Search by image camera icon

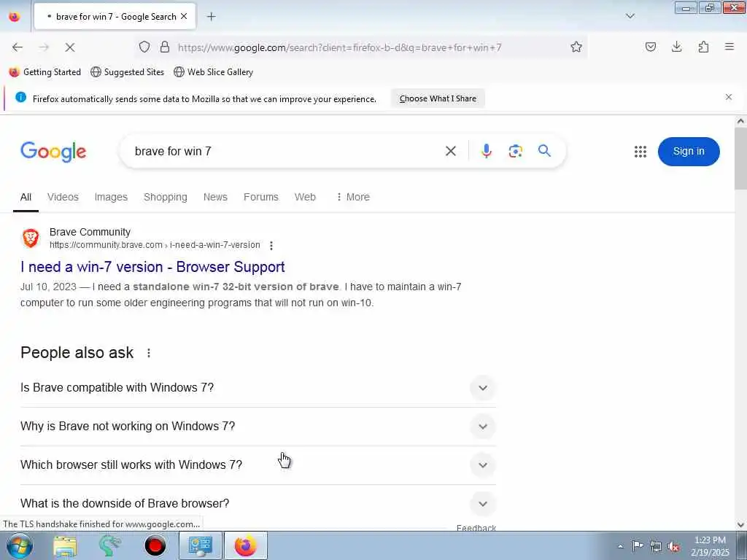coord(515,152)
